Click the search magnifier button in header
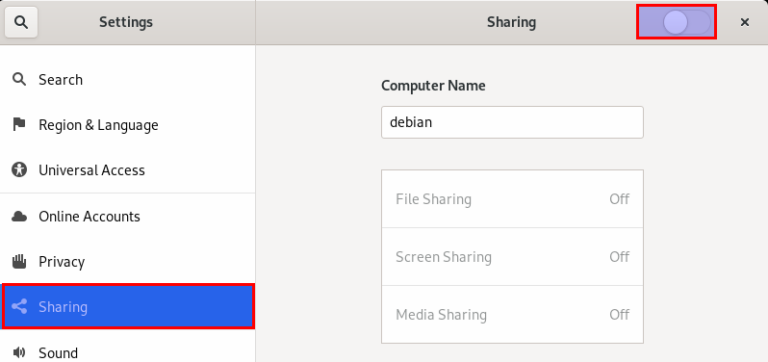The image size is (768, 362). (x=21, y=22)
